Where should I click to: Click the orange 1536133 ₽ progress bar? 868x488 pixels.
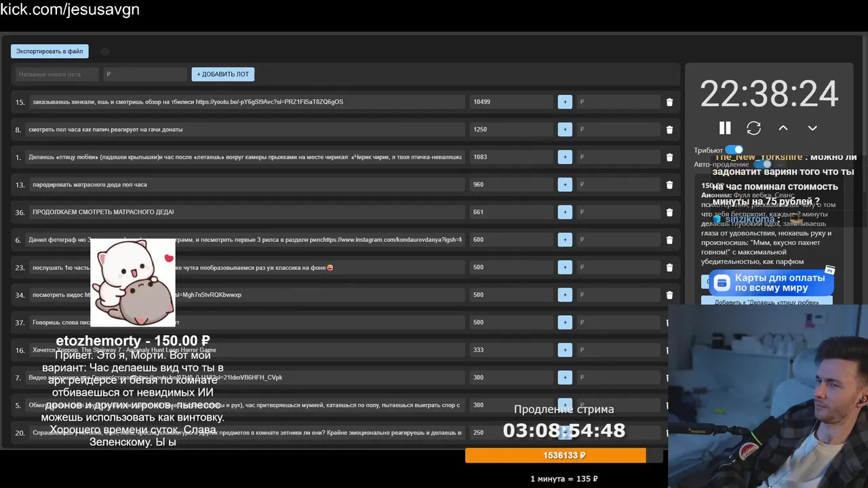point(564,455)
